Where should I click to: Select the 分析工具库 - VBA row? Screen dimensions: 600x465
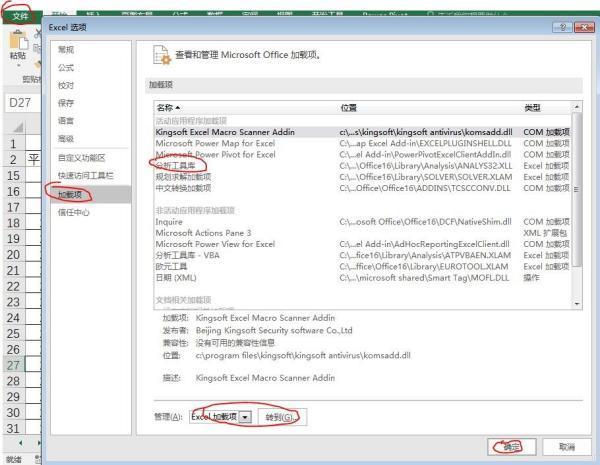(x=362, y=255)
